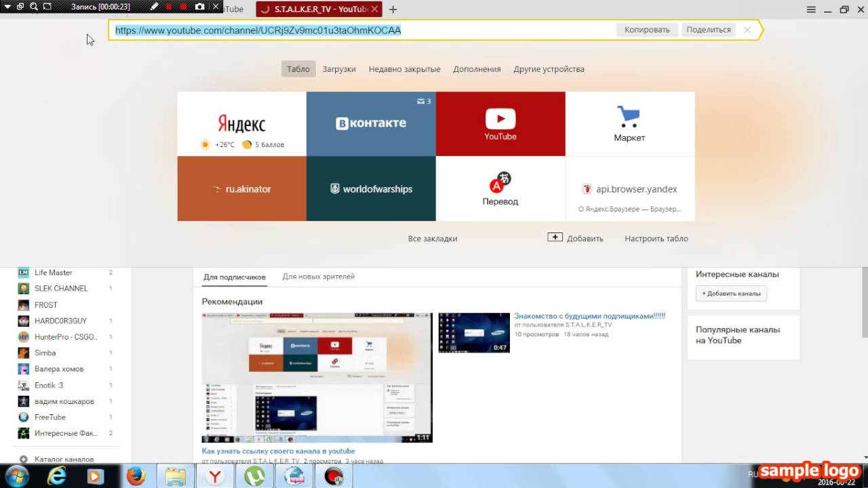Close the recorder bar with its X
This screenshot has width=868, height=488.
coord(216,7)
